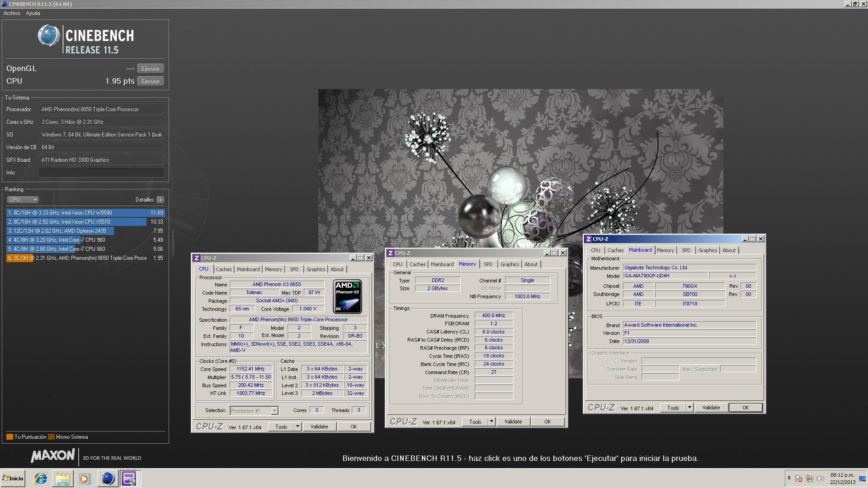Select ranking entry AMD Phenom 8650 Triple-Core
The height and width of the screenshot is (488, 868).
pyautogui.click(x=85, y=258)
